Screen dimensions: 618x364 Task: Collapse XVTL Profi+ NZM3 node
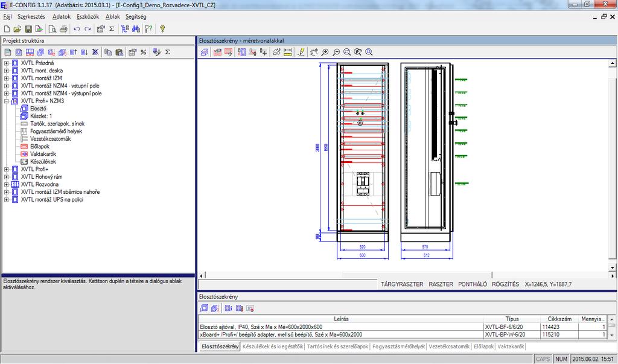click(x=6, y=101)
